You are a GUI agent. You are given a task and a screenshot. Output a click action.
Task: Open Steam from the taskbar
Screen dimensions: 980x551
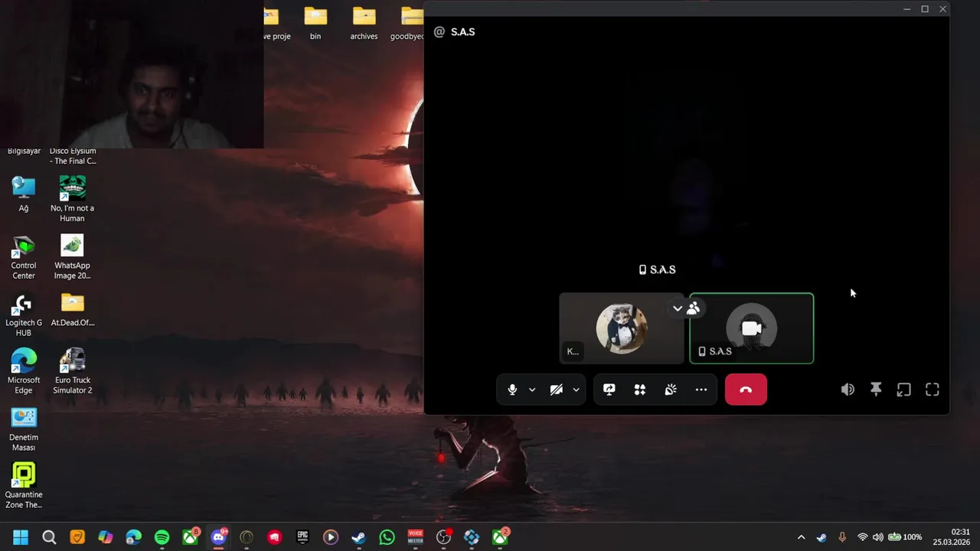point(358,537)
